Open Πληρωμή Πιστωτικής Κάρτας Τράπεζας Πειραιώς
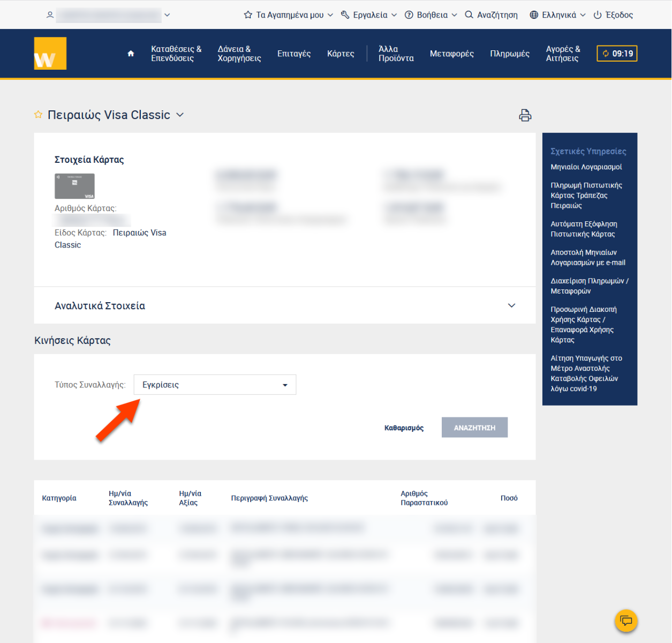Image resolution: width=672 pixels, height=643 pixels. click(586, 196)
